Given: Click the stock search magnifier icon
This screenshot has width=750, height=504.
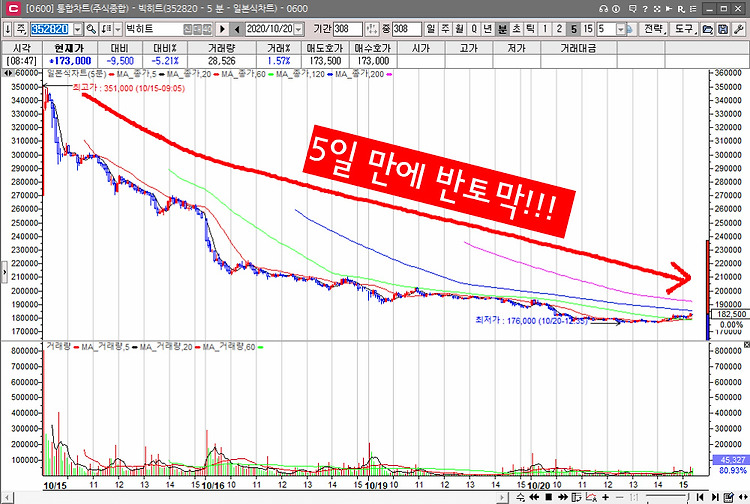Looking at the screenshot, I should coord(91,29).
